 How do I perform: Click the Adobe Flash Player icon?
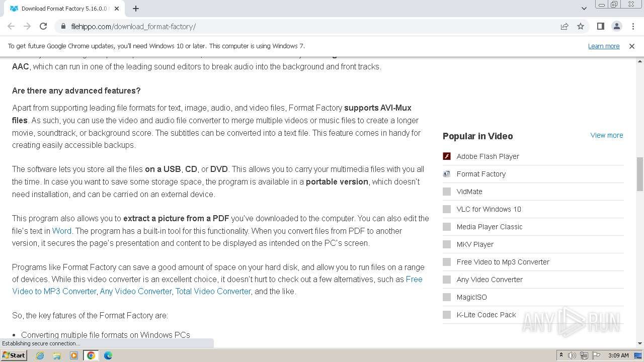coord(447,156)
